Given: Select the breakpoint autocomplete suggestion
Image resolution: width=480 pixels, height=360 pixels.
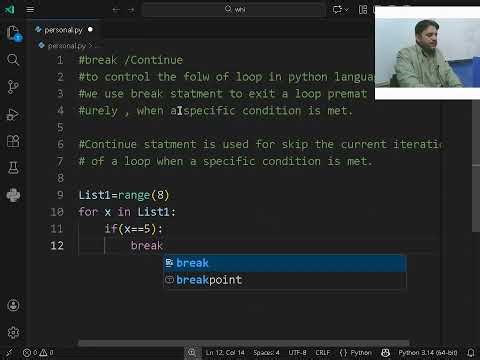Looking at the screenshot, I should click(x=285, y=280).
